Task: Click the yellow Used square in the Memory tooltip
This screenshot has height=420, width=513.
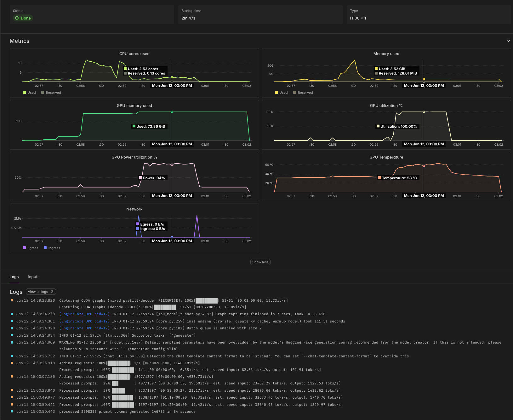Action: 376,69
